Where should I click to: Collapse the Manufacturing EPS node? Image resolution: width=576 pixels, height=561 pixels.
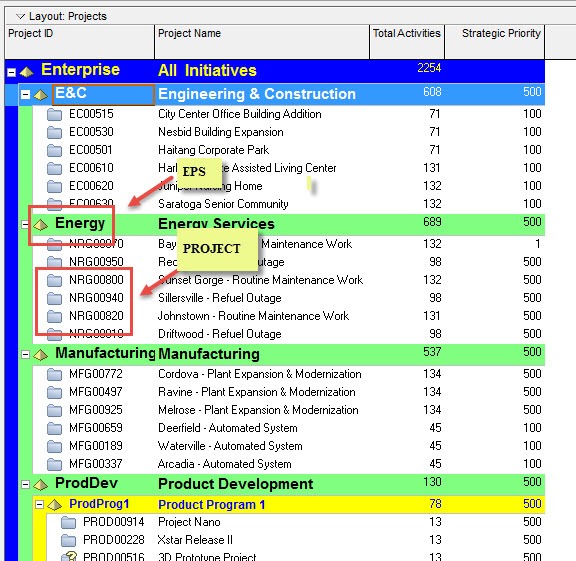point(25,355)
